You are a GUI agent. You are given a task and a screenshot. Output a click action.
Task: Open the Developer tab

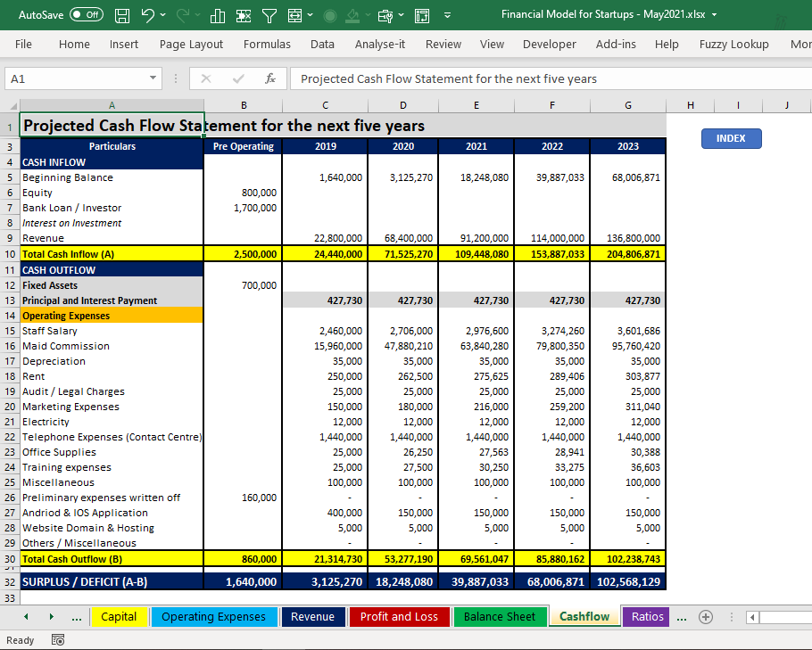[549, 45]
